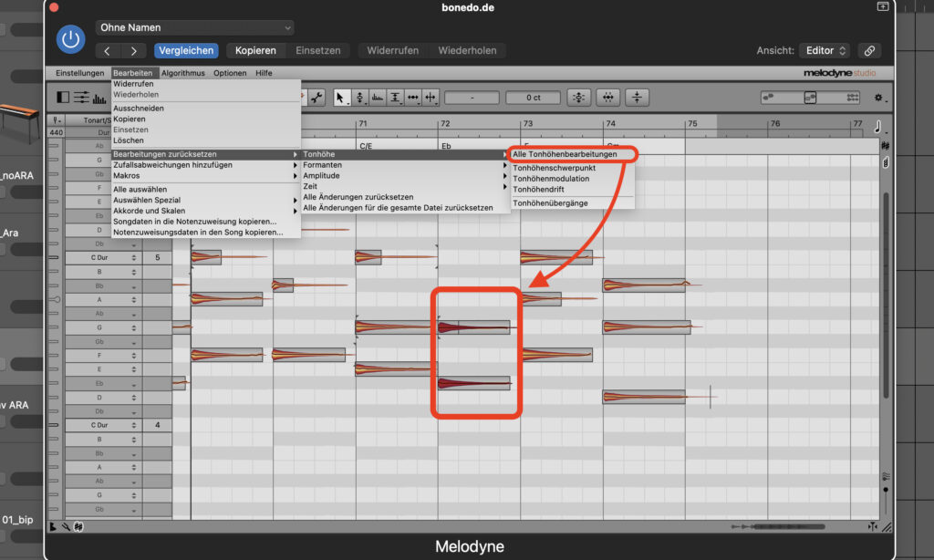
Task: Click the blob display mode slider
Action: point(810,97)
